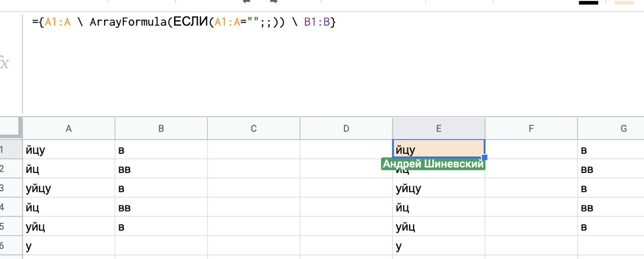Select the highlighted column E header

tap(439, 129)
